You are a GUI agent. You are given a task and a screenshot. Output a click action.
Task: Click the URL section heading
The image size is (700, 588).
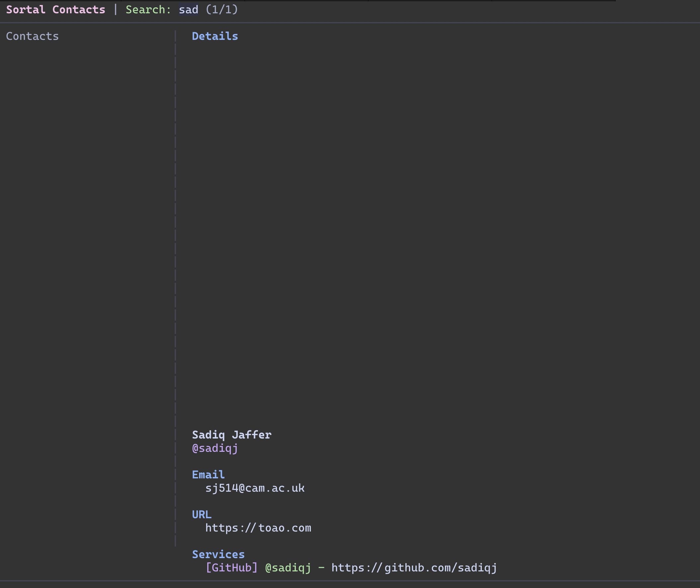[x=201, y=514]
